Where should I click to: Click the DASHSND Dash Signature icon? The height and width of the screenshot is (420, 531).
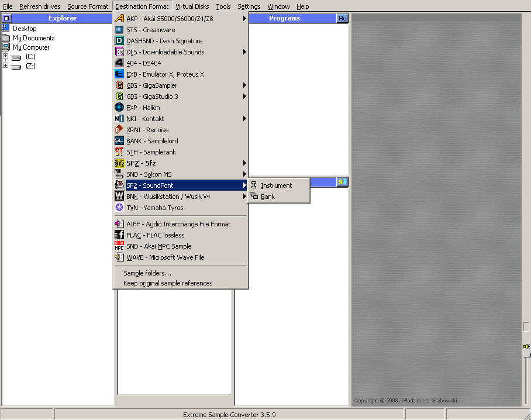coord(119,41)
